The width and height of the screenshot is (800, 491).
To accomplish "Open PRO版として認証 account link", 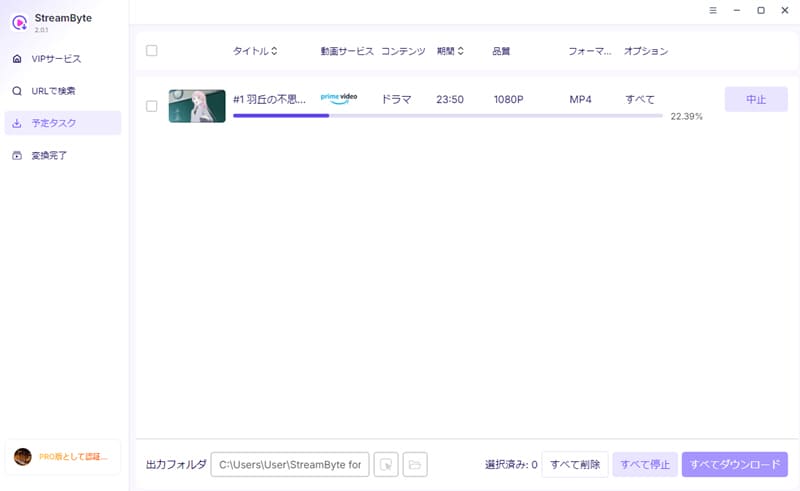I will 73,457.
